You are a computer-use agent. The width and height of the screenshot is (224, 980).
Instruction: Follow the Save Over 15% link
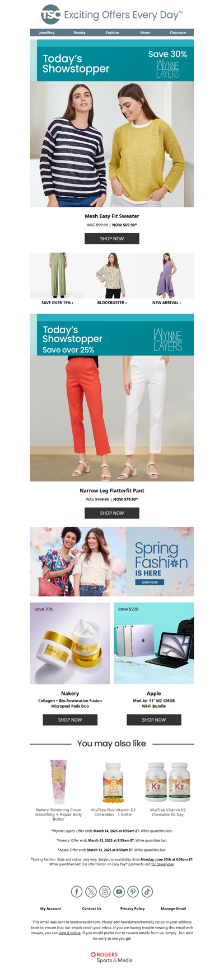[x=57, y=302]
